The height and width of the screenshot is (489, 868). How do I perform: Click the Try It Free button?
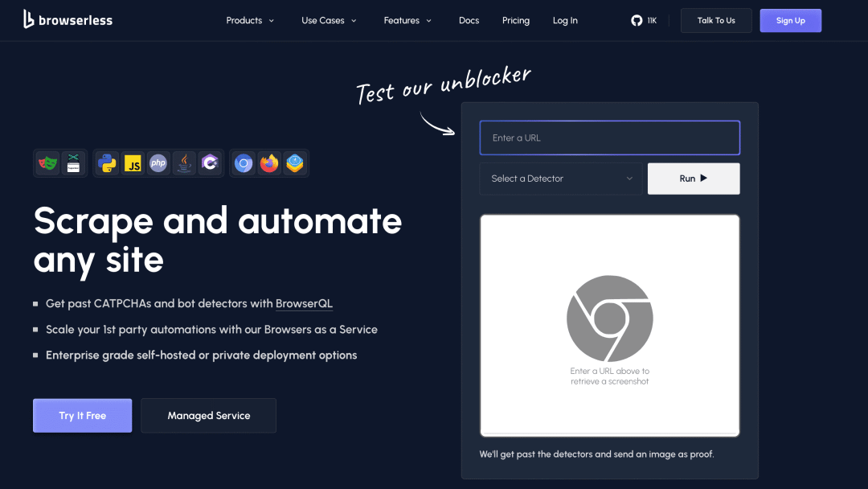click(82, 415)
